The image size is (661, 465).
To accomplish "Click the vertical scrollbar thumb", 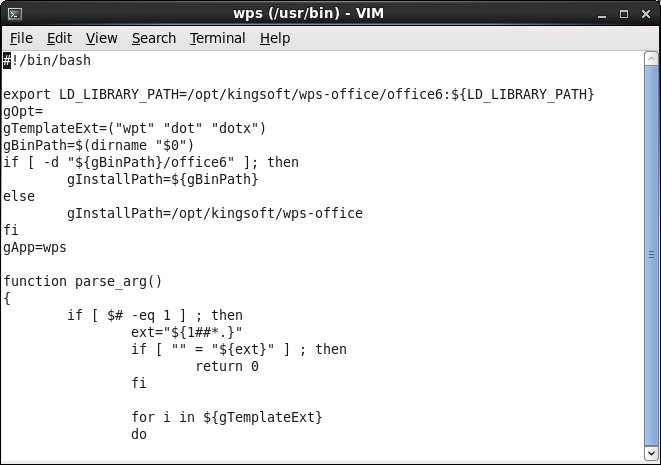I will pyautogui.click(x=651, y=255).
